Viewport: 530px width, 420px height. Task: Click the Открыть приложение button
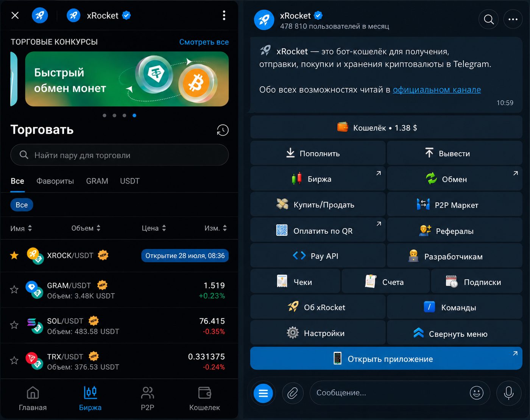[x=386, y=358]
